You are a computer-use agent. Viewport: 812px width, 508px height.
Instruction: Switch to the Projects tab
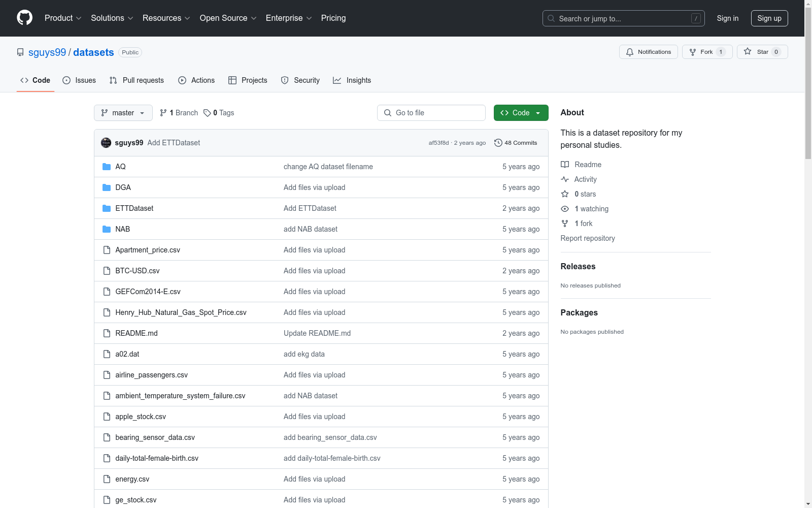tap(248, 80)
